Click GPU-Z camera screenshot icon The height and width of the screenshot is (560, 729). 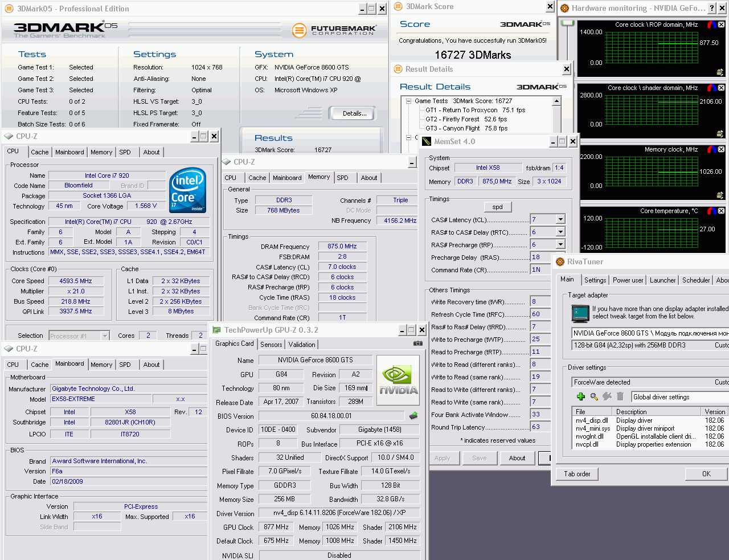coord(418,344)
